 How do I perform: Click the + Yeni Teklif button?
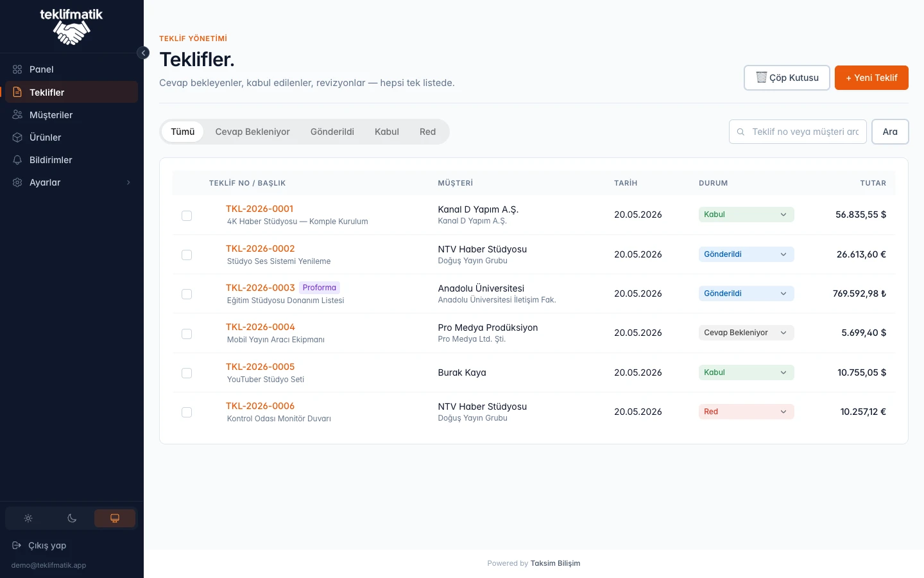(871, 78)
